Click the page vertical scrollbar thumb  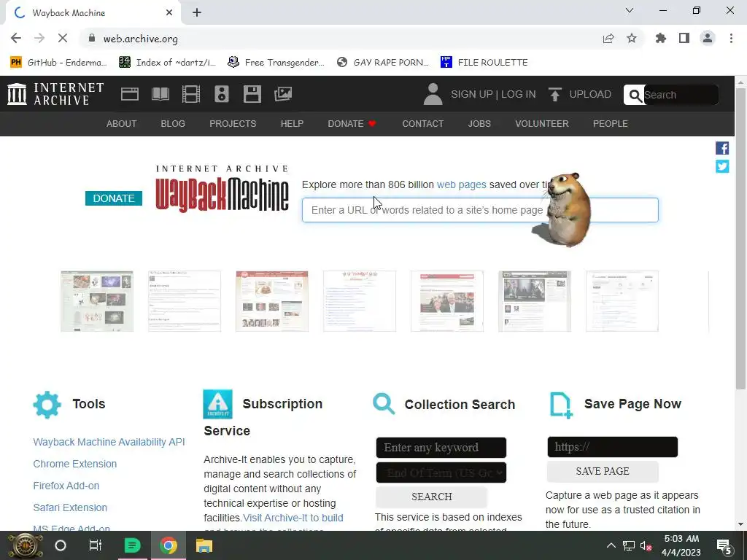pos(740,238)
